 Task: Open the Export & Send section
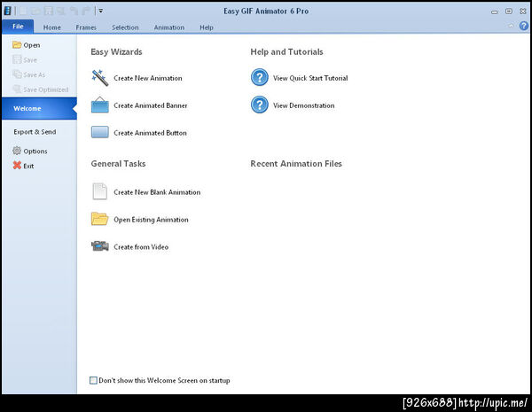pyautogui.click(x=35, y=132)
